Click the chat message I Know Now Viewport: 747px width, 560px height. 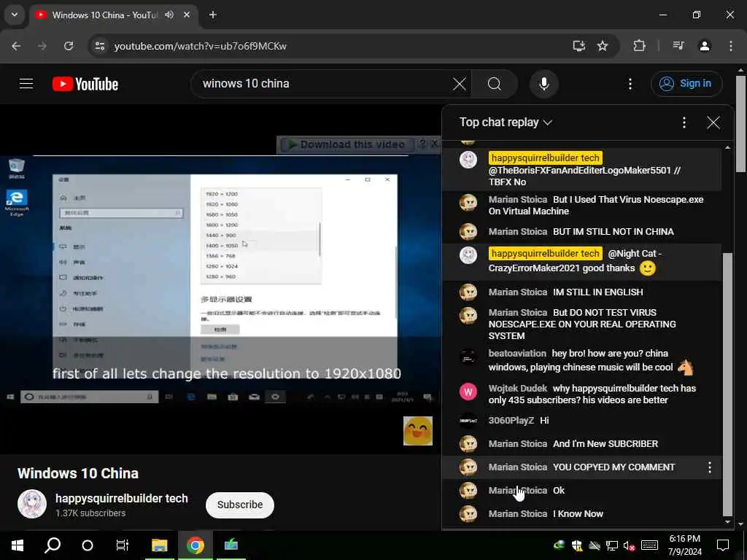coord(578,514)
